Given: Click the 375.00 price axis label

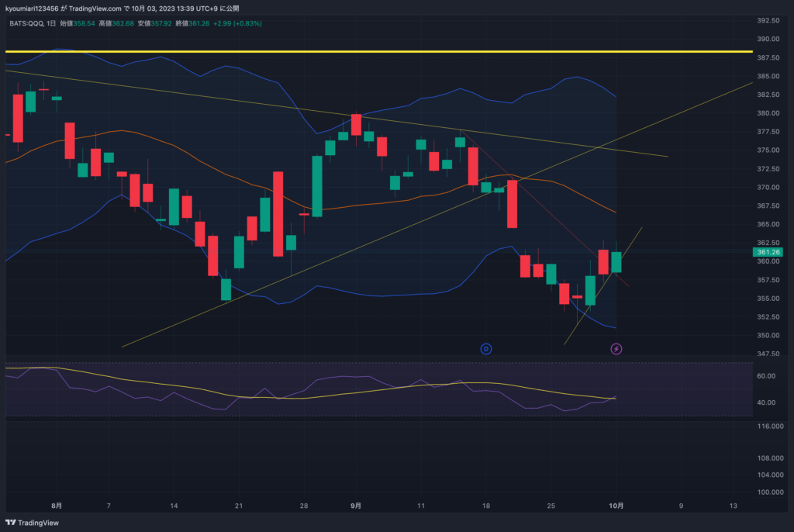Looking at the screenshot, I should tap(768, 150).
